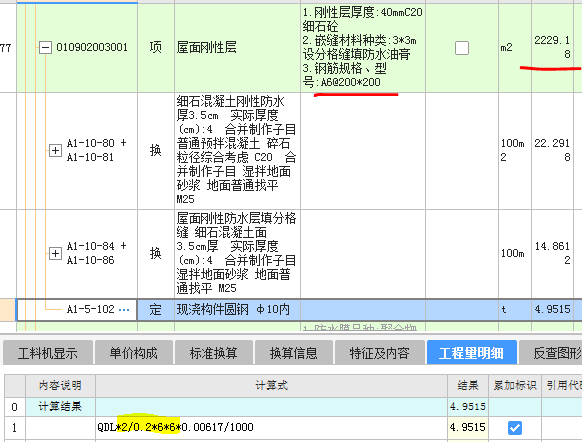This screenshot has height=442, width=582.
Task: Click the 内容说明 column header
Action: coord(60,386)
